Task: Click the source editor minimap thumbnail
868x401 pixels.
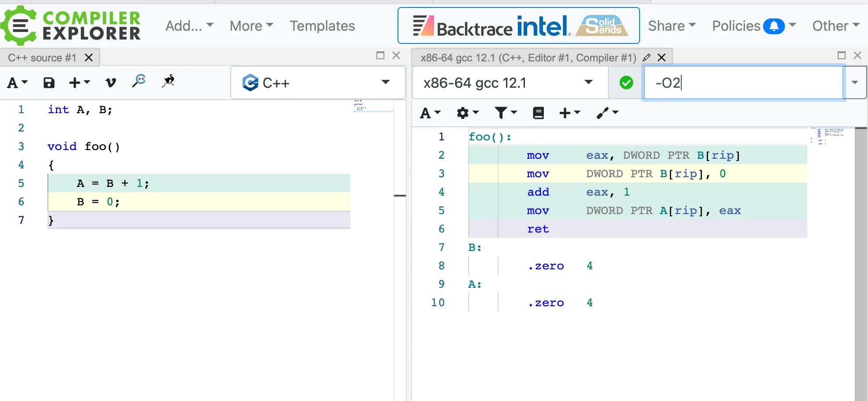Action: pyautogui.click(x=373, y=106)
